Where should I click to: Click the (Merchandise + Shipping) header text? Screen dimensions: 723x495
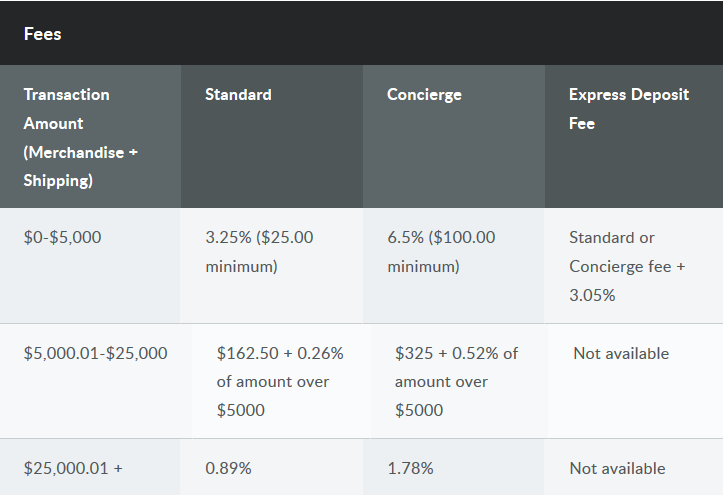click(x=81, y=166)
